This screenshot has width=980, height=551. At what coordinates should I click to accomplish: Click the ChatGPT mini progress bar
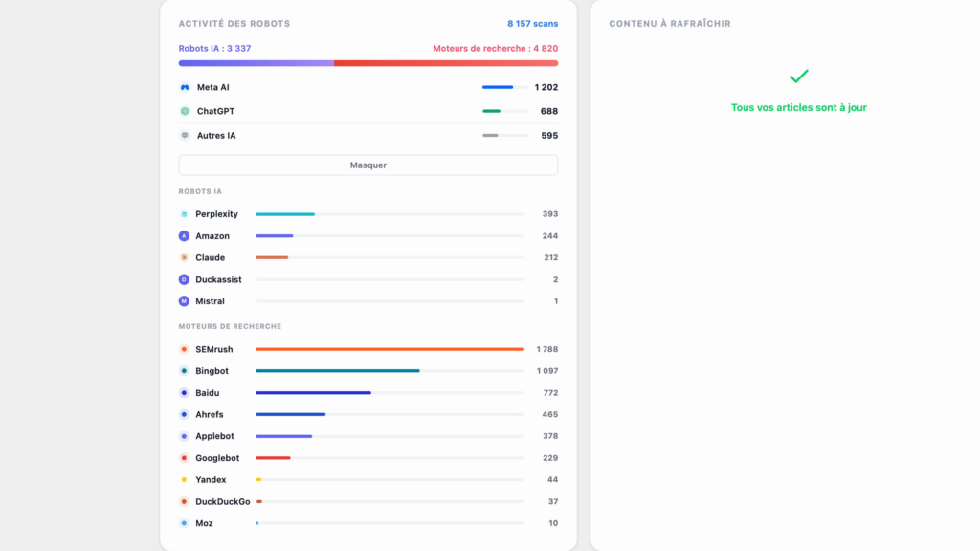[505, 111]
